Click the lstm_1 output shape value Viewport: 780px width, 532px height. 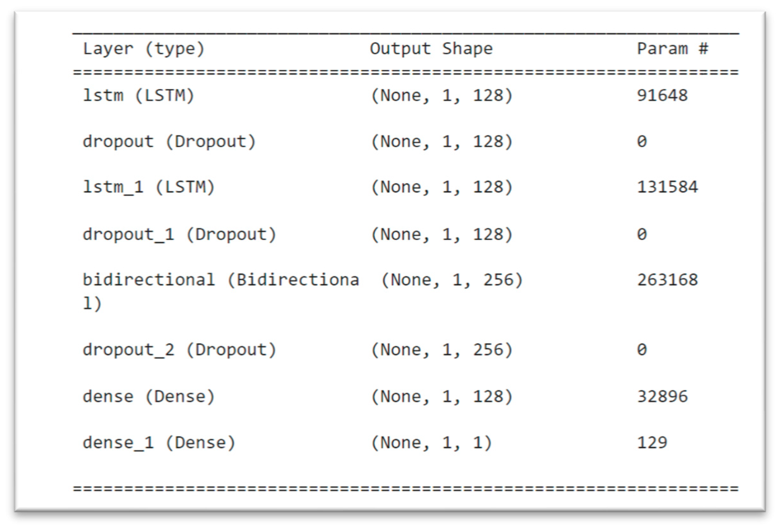[x=442, y=187]
